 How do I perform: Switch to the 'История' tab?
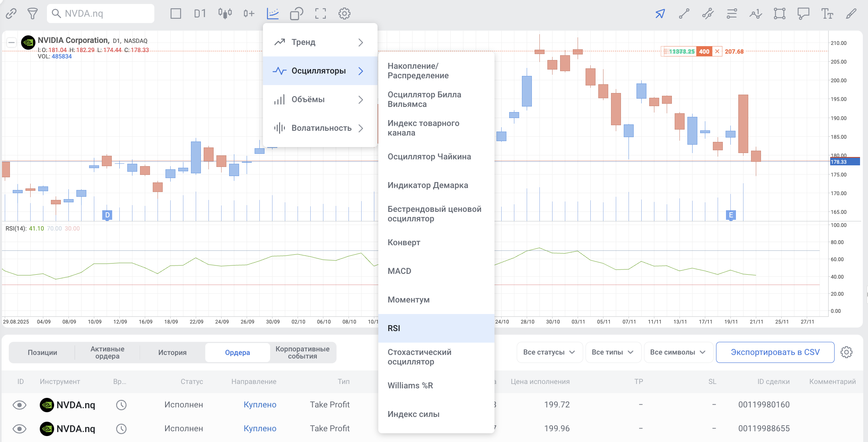pyautogui.click(x=172, y=353)
